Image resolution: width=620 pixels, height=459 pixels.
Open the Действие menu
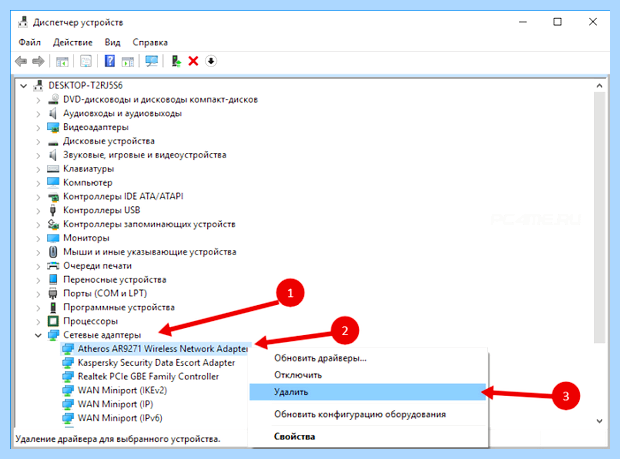(73, 42)
